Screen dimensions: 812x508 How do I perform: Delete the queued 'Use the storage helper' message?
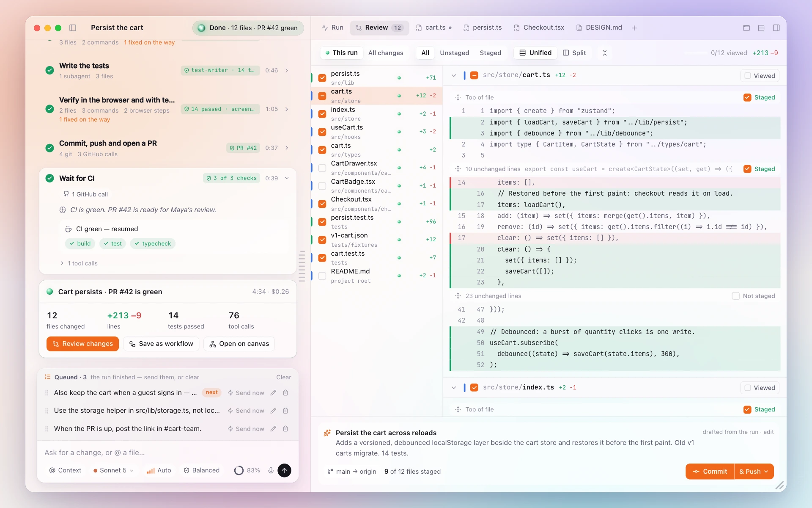(285, 411)
